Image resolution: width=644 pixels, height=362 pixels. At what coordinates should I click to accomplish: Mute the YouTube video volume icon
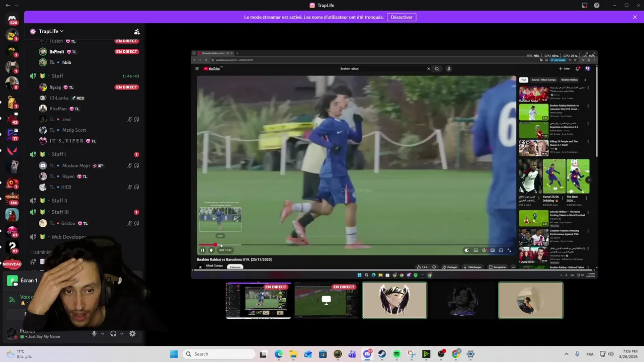coord(211,250)
